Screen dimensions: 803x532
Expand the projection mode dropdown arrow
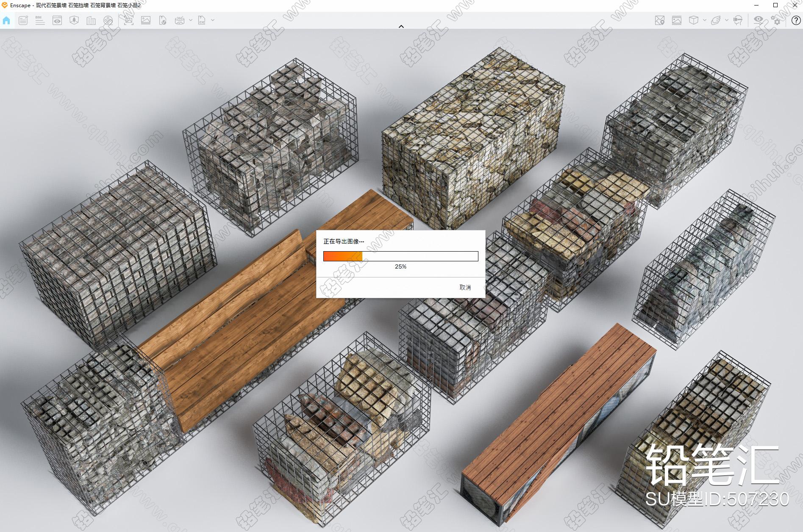[x=705, y=20]
